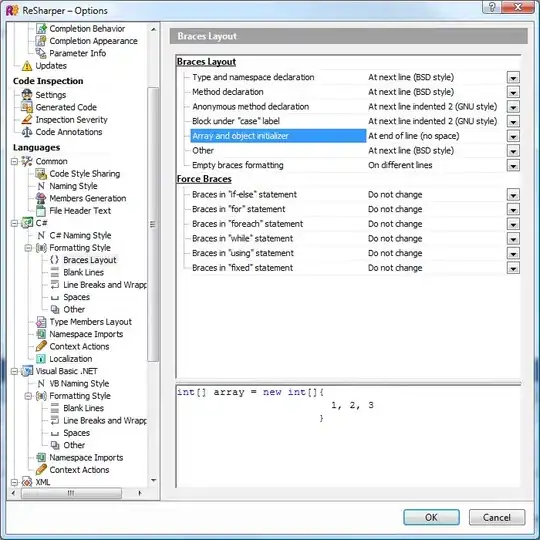Click tree horizontal scrollbar left arrow
The height and width of the screenshot is (540, 540).
tap(13, 493)
